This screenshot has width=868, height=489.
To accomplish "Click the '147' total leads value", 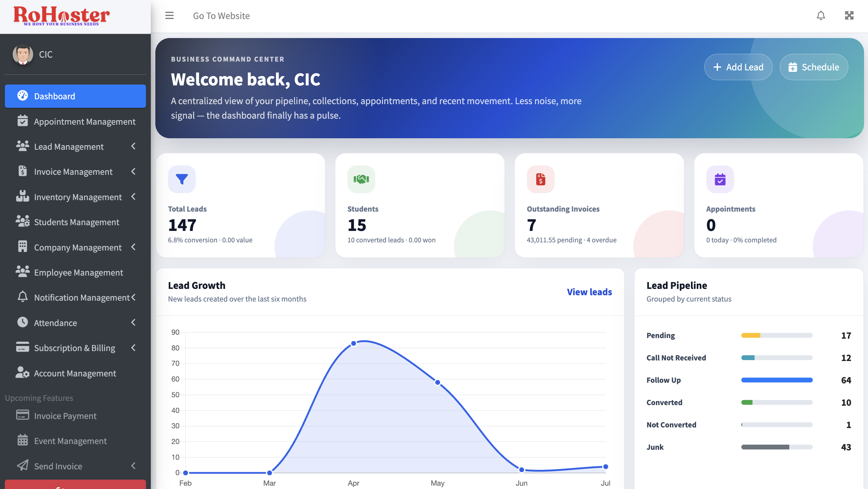I will tap(182, 225).
